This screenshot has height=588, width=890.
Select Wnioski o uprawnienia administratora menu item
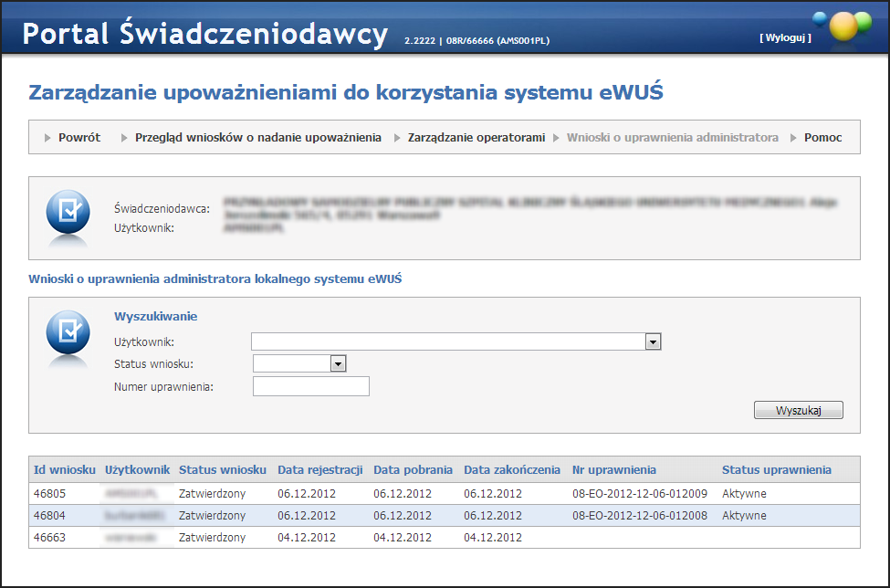coord(672,138)
